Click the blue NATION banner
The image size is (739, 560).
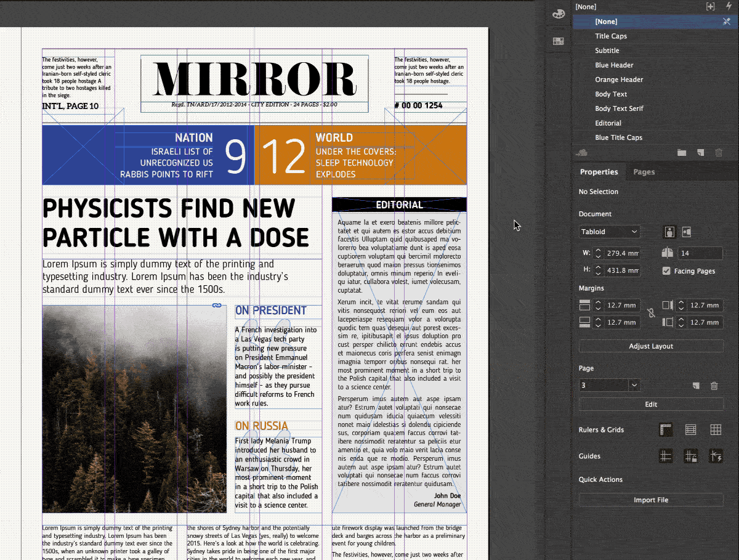(x=148, y=155)
